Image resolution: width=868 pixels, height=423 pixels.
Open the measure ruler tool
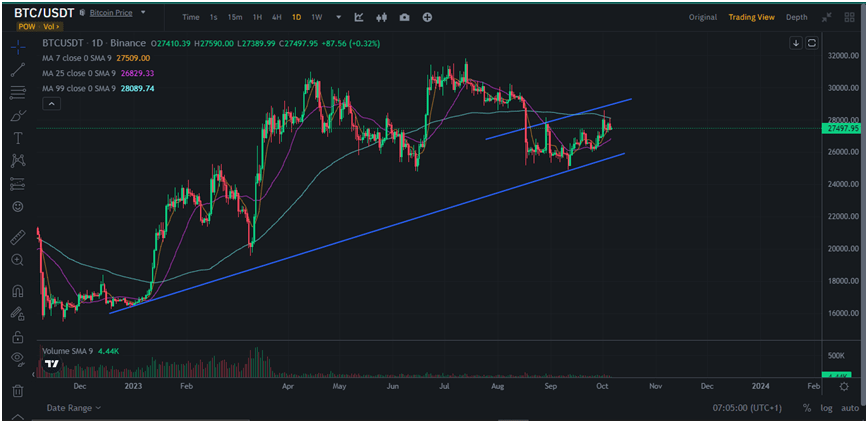(x=17, y=237)
